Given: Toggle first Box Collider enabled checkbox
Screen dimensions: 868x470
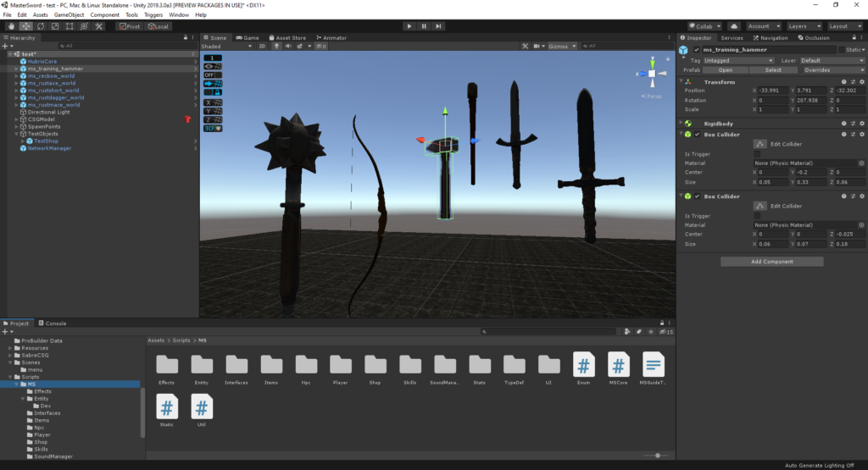Looking at the screenshot, I should click(698, 135).
